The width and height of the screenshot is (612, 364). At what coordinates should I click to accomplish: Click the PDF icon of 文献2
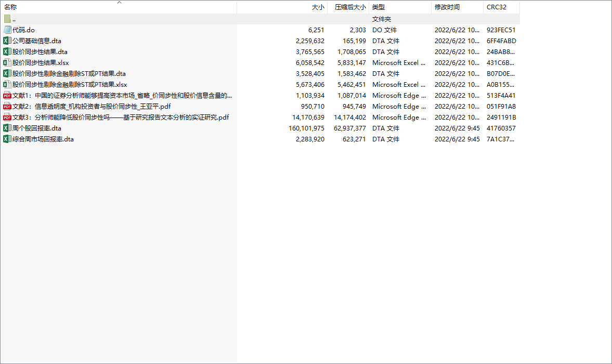pos(7,106)
